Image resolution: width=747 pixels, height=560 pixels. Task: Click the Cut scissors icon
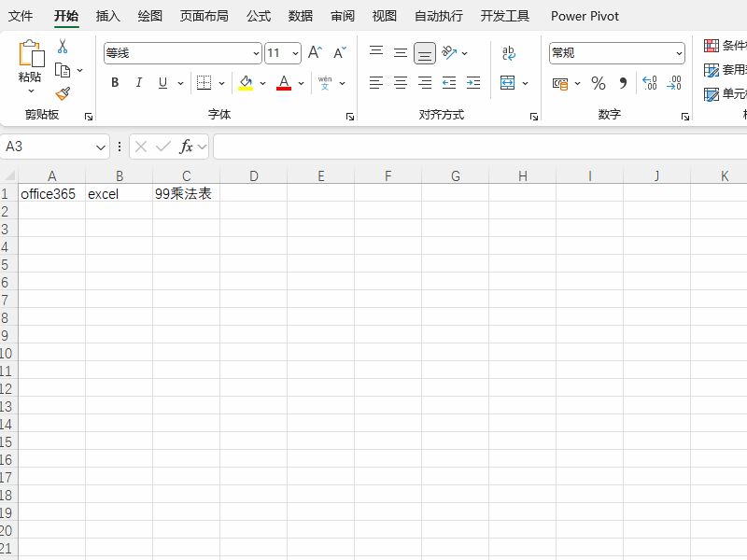(63, 46)
